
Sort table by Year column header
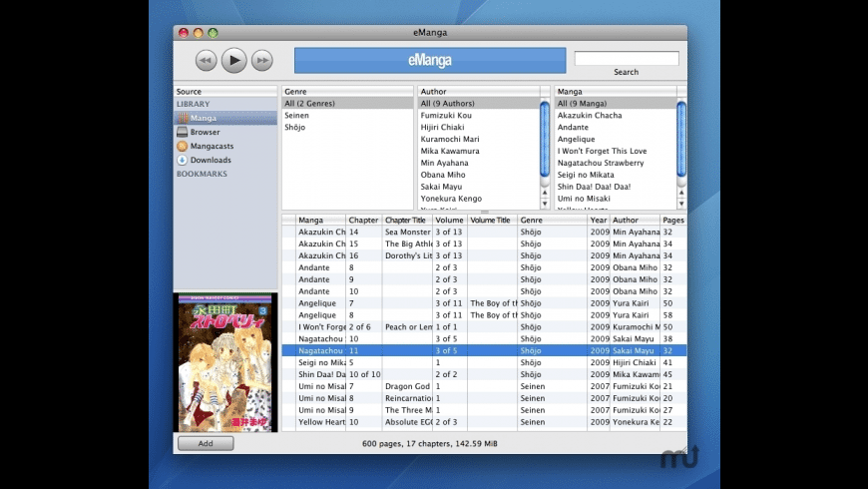pos(598,220)
